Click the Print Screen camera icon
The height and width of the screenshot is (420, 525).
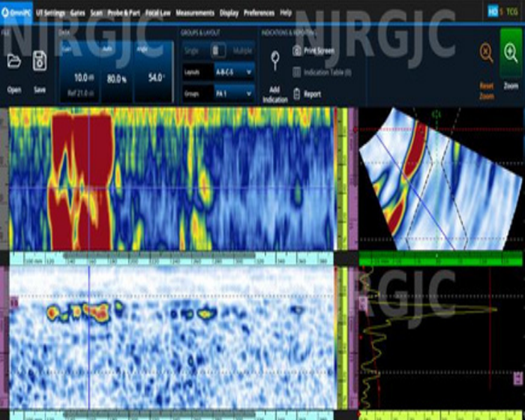[x=298, y=51]
